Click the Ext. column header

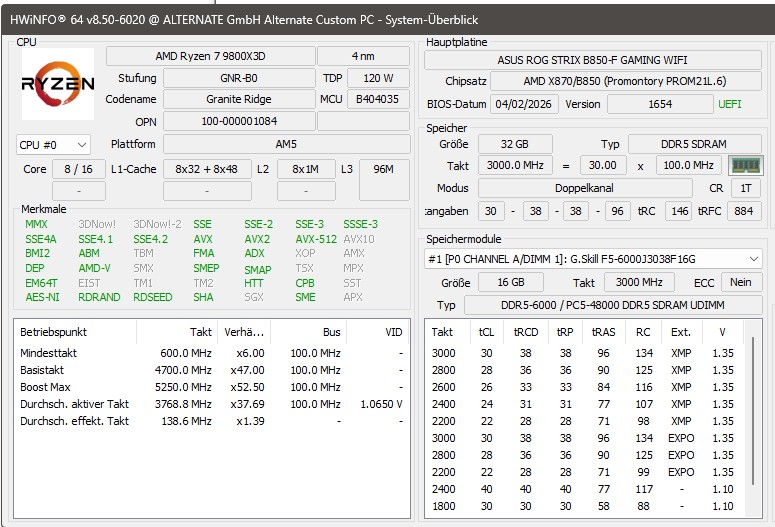click(681, 332)
